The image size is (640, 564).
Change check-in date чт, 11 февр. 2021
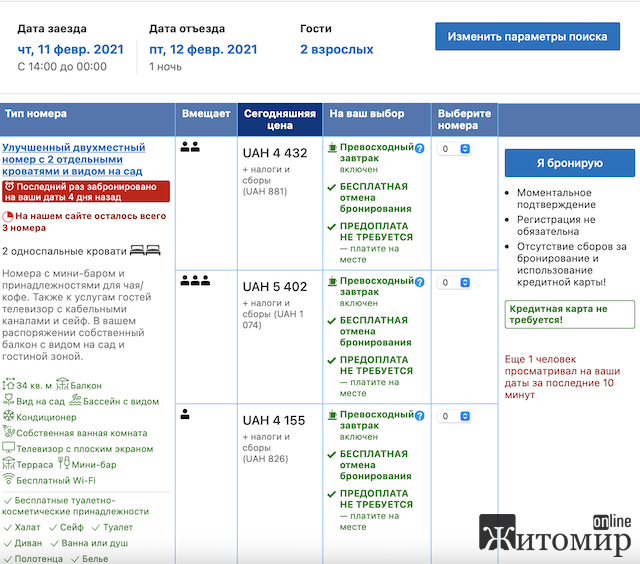click(70, 49)
